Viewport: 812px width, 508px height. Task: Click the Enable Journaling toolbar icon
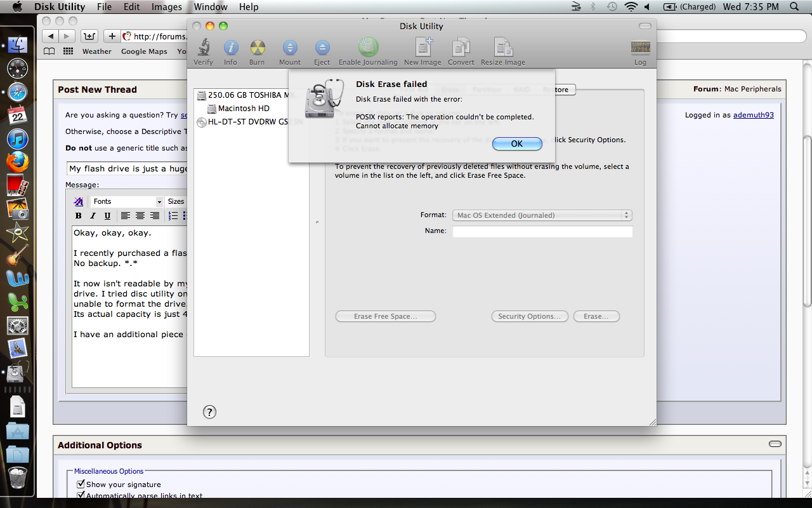[368, 48]
